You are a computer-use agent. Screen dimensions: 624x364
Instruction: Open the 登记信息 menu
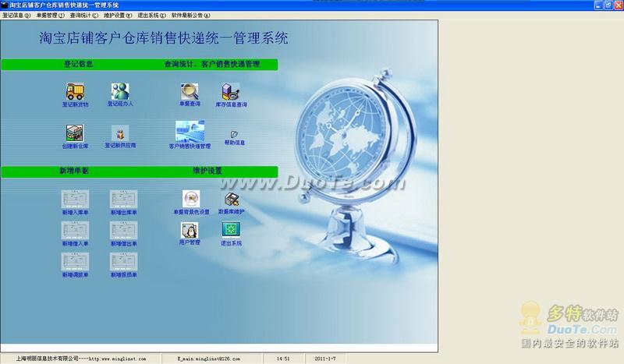16,16
